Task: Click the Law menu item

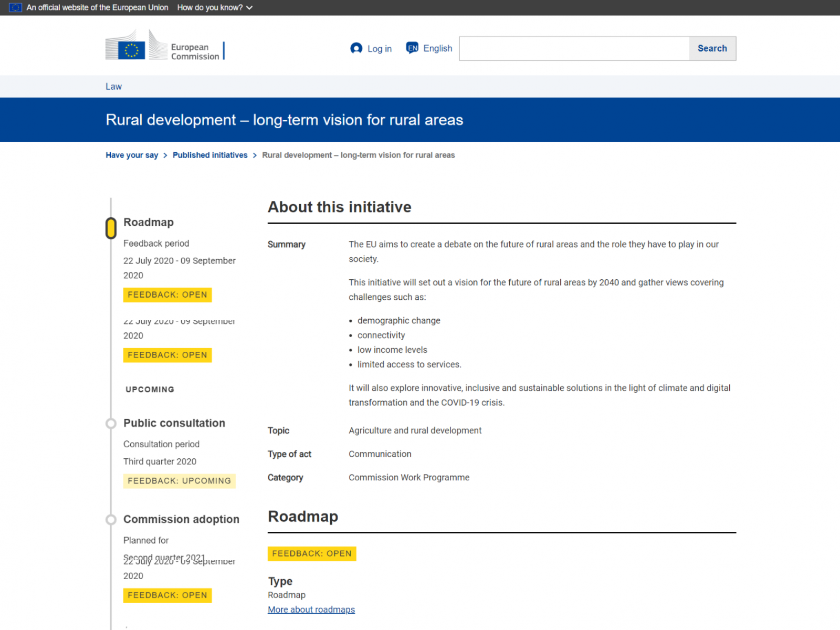Action: [113, 87]
